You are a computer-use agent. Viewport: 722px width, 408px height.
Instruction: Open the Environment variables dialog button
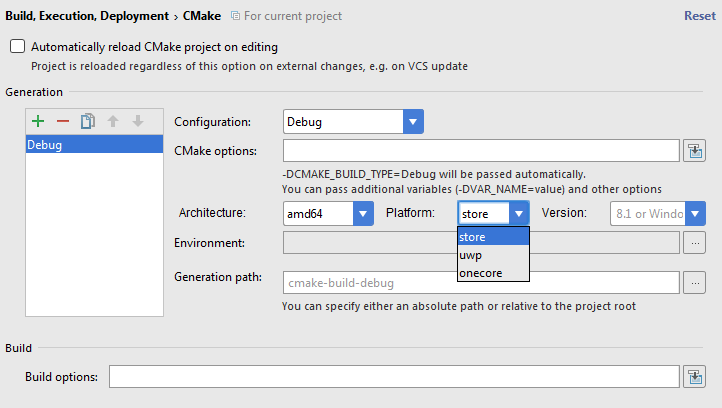pyautogui.click(x=695, y=241)
